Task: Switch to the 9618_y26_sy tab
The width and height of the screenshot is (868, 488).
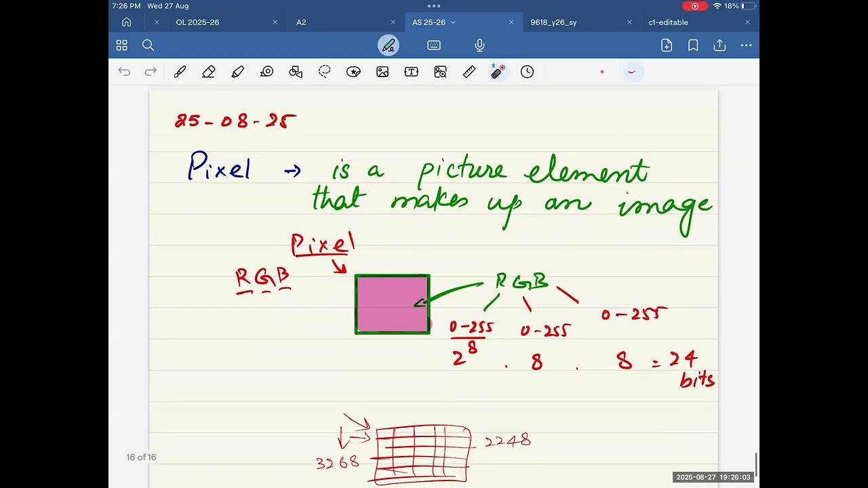Action: tap(553, 22)
